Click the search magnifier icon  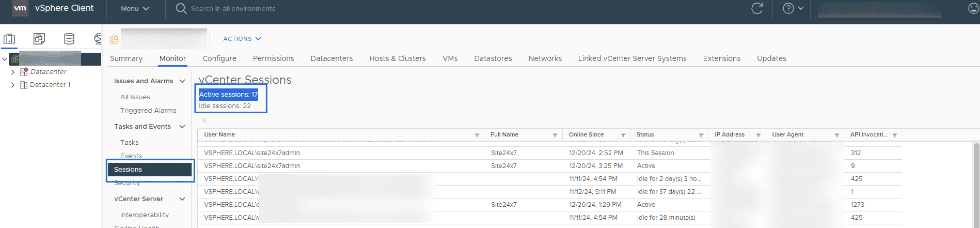point(181,8)
